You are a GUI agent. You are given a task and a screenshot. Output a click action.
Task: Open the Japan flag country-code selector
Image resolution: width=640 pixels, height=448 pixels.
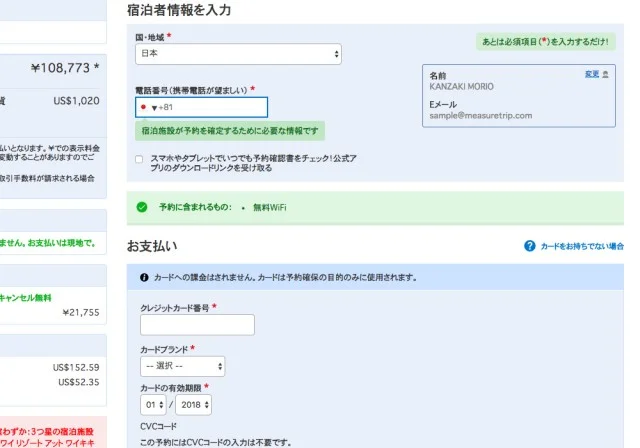(148, 107)
